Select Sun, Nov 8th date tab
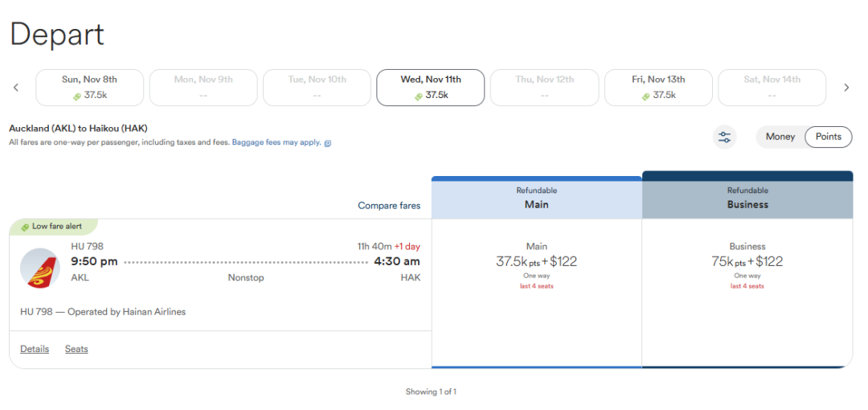 point(90,88)
